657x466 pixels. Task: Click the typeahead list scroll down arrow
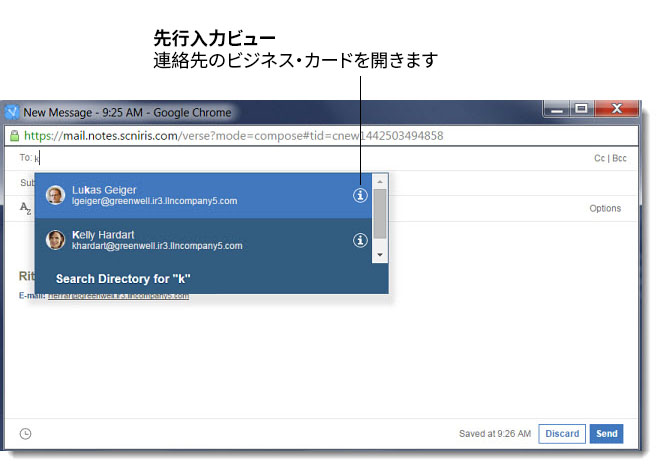coord(380,255)
